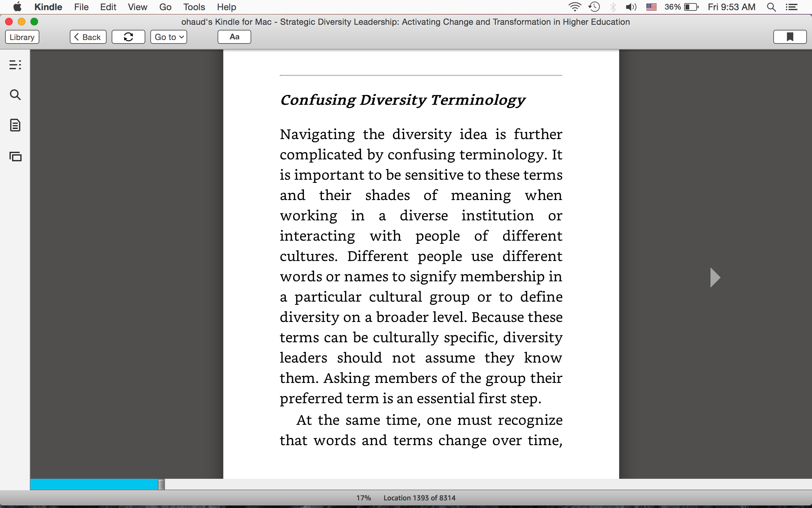Open the Edit menu
Screen dimensions: 812x508
(x=108, y=7)
